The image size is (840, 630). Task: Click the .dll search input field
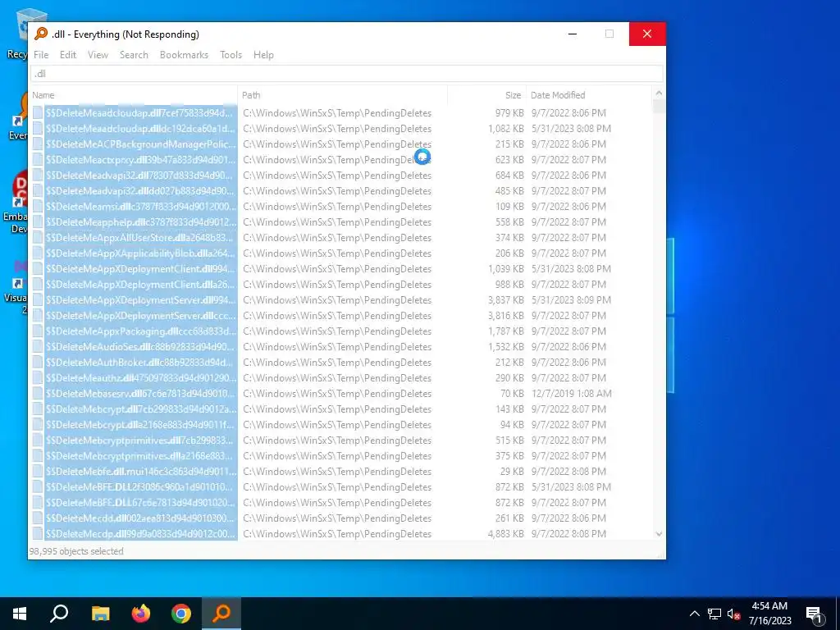[x=347, y=74]
